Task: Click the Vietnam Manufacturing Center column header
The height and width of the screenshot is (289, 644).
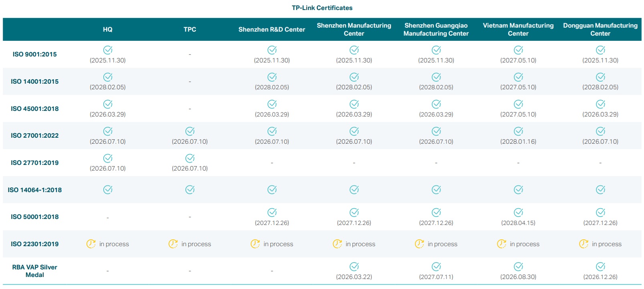Action: pos(518,30)
